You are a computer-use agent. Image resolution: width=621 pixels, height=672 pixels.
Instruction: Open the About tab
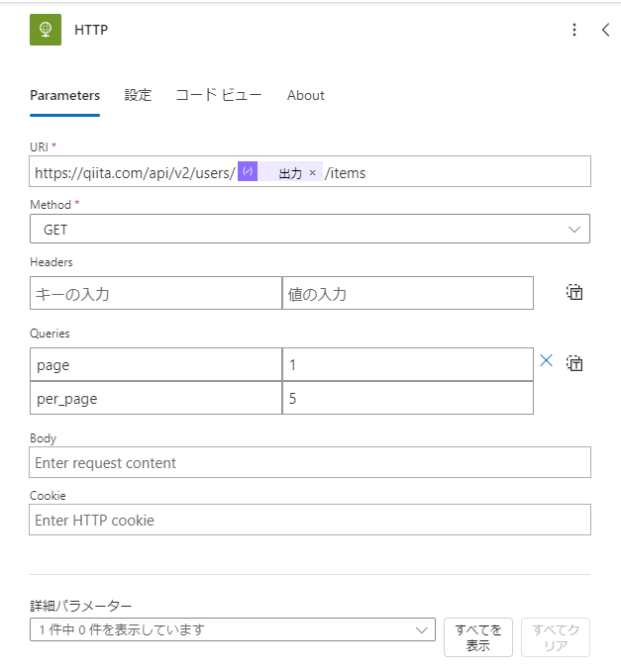pos(306,95)
